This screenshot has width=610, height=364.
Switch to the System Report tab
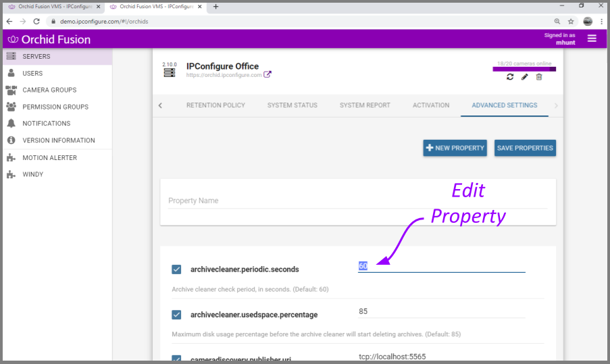[x=365, y=105]
